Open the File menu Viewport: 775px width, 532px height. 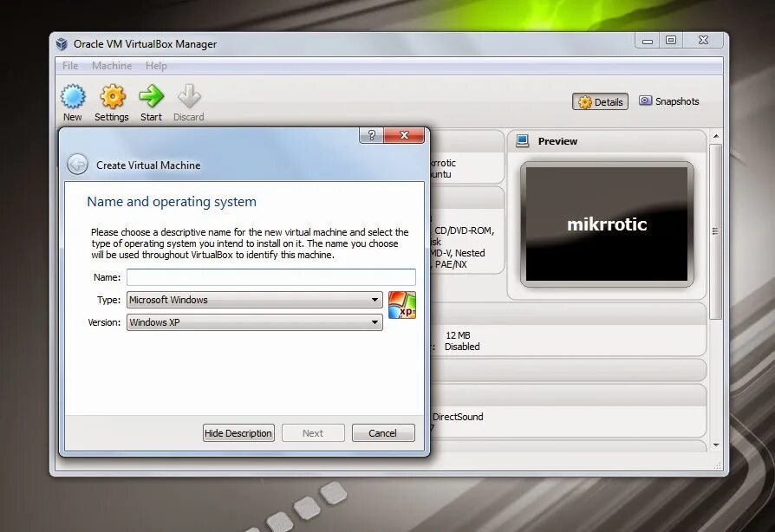[70, 66]
